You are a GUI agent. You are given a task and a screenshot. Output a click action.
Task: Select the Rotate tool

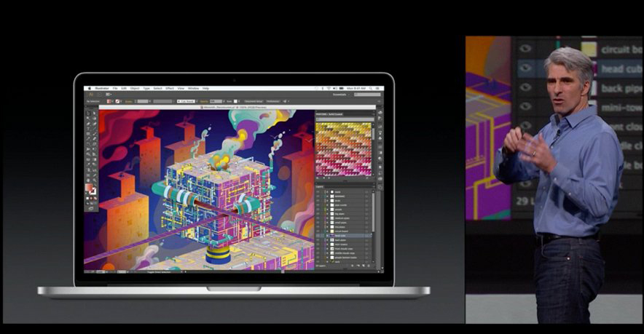pos(88,144)
